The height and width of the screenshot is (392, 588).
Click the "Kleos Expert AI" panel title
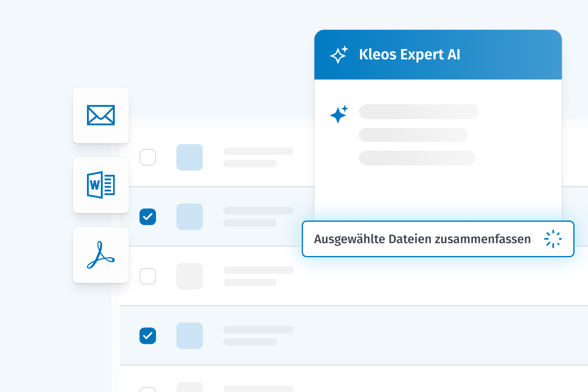410,55
